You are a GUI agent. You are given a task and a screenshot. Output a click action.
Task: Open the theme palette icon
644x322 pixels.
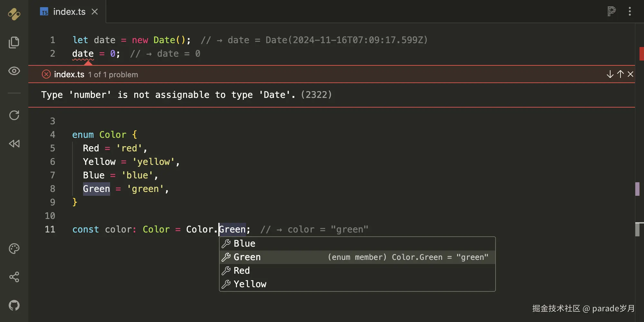[14, 248]
